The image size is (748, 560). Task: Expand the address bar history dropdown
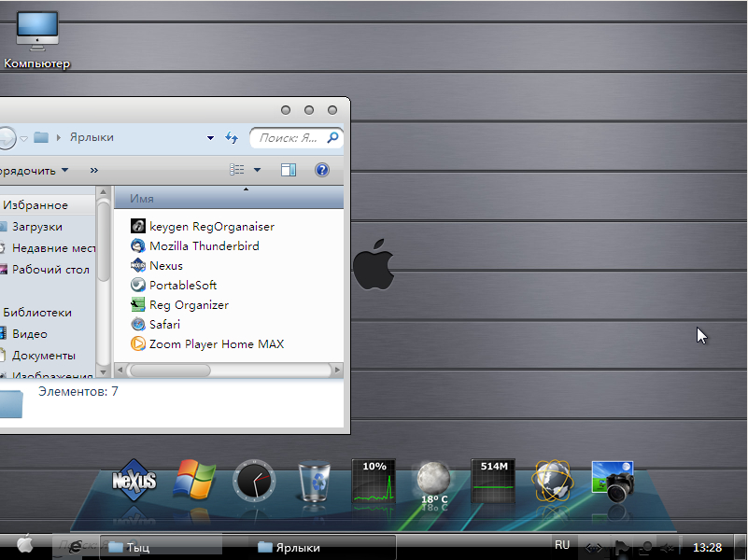pyautogui.click(x=211, y=138)
